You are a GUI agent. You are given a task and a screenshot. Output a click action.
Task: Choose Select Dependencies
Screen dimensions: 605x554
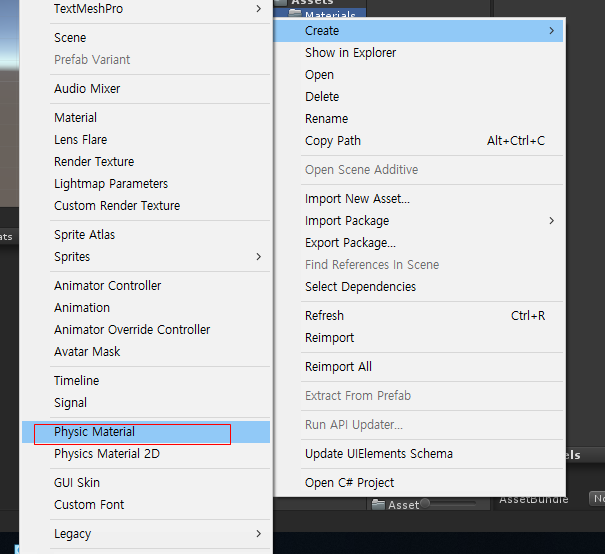click(419, 287)
